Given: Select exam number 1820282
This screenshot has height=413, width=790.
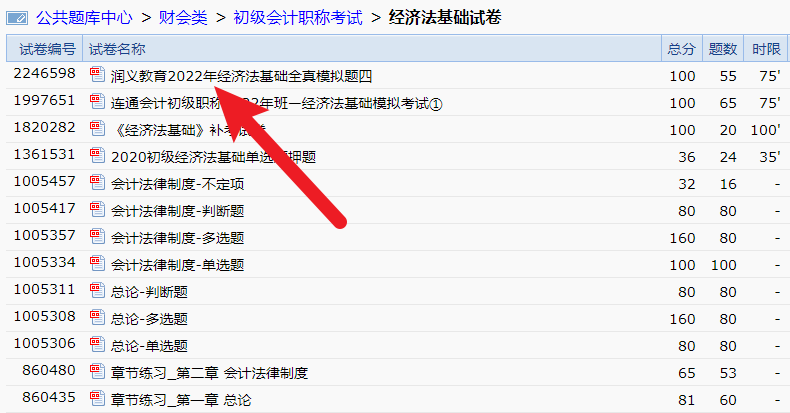Looking at the screenshot, I should pyautogui.click(x=44, y=127).
